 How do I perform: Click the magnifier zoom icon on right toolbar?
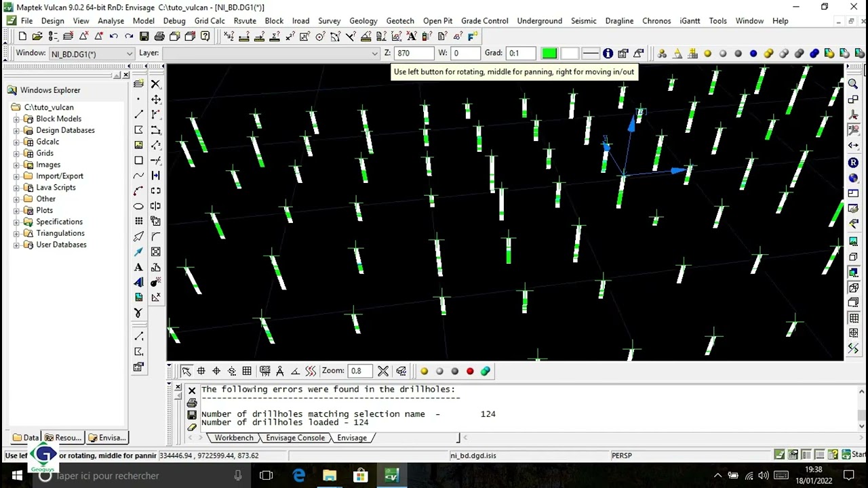(854, 84)
